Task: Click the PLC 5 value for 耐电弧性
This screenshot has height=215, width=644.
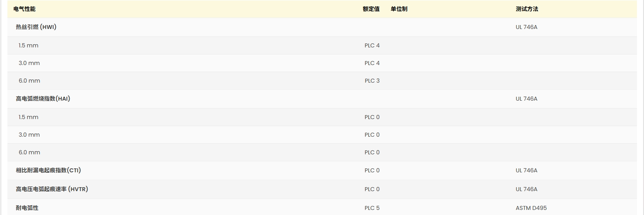Action: point(372,208)
